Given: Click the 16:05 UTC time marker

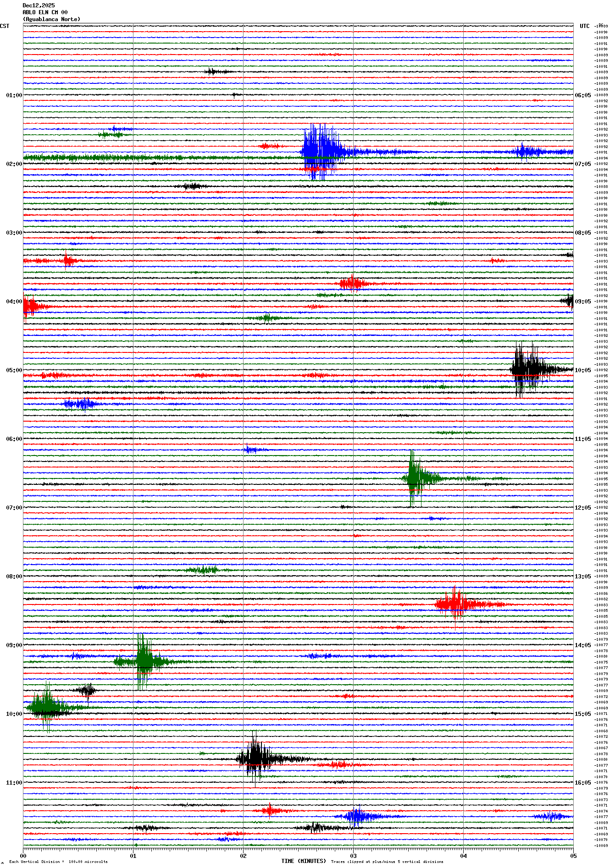Looking at the screenshot, I should [583, 783].
